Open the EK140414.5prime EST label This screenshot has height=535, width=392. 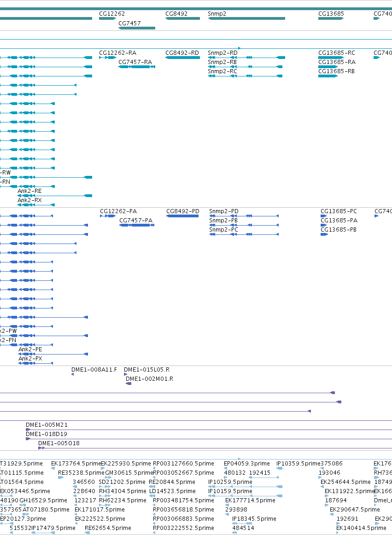point(362,528)
